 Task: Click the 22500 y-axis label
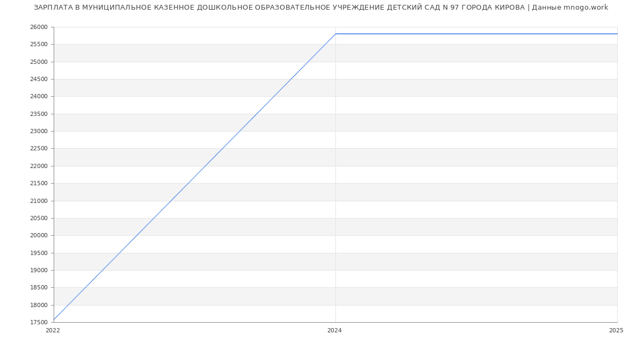coord(39,149)
